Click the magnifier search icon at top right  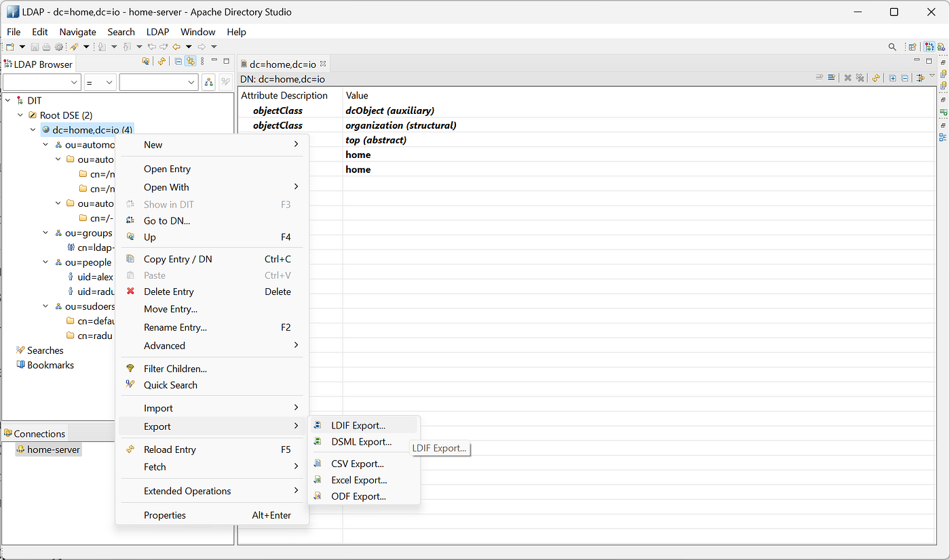892,47
